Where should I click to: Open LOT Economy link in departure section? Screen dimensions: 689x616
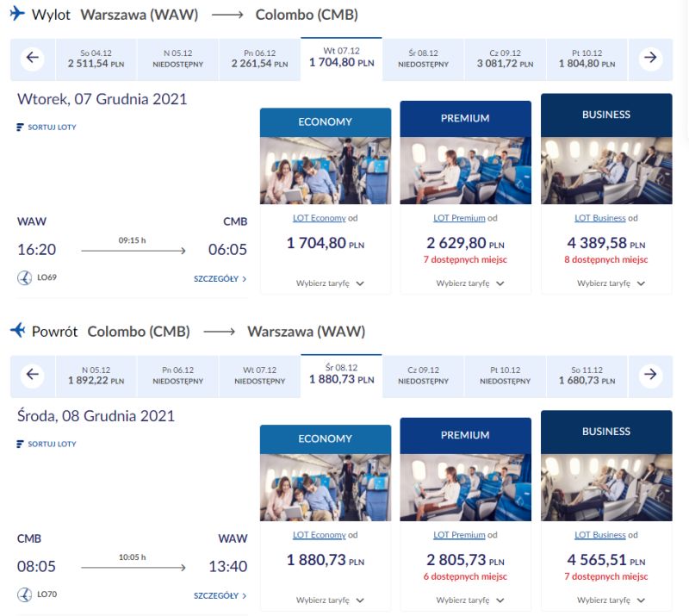point(320,218)
